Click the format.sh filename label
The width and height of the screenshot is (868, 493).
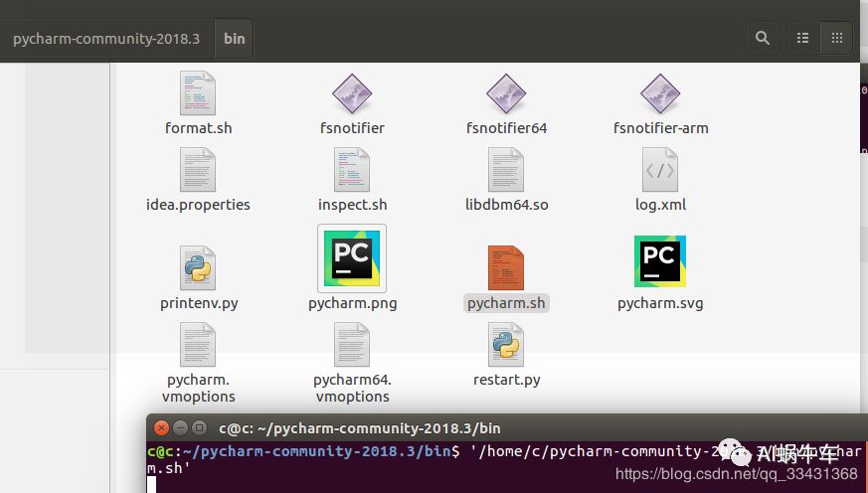[198, 128]
